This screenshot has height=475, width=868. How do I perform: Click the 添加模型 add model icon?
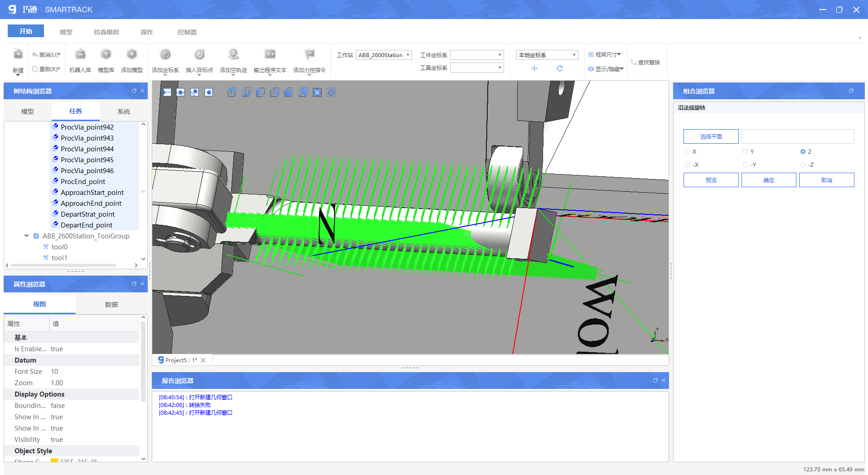(132, 55)
